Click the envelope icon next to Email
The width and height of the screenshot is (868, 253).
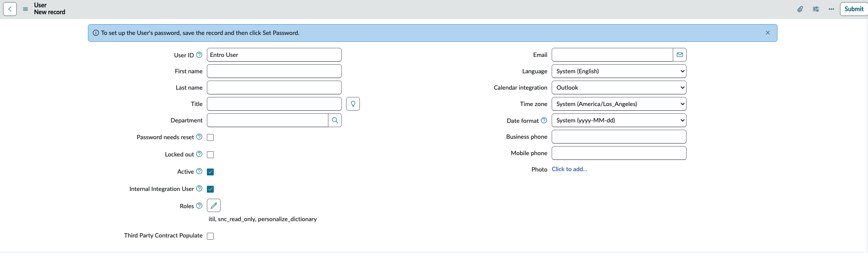pyautogui.click(x=680, y=55)
